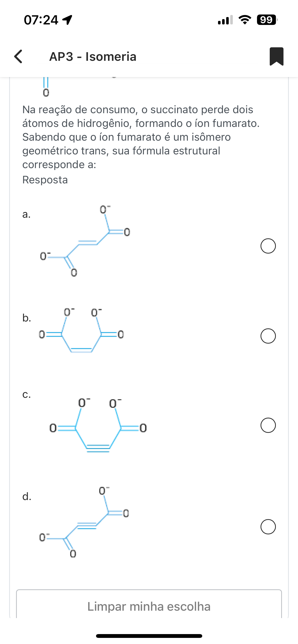Screen dimensions: 298x644
Task: Pick the radio button for option d
Action: pyautogui.click(x=268, y=527)
